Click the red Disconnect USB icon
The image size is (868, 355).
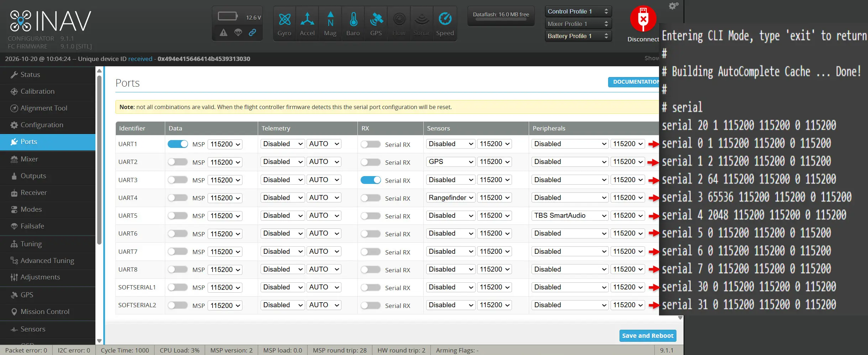point(643,19)
